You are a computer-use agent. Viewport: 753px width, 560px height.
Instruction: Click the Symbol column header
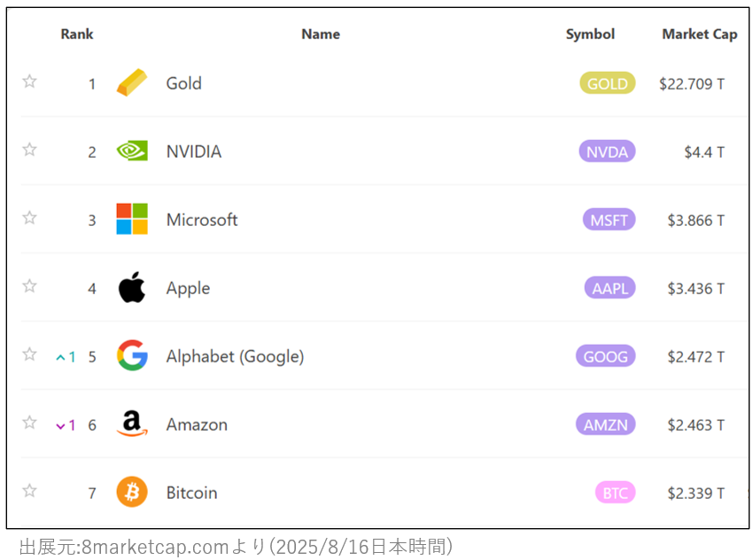click(590, 34)
